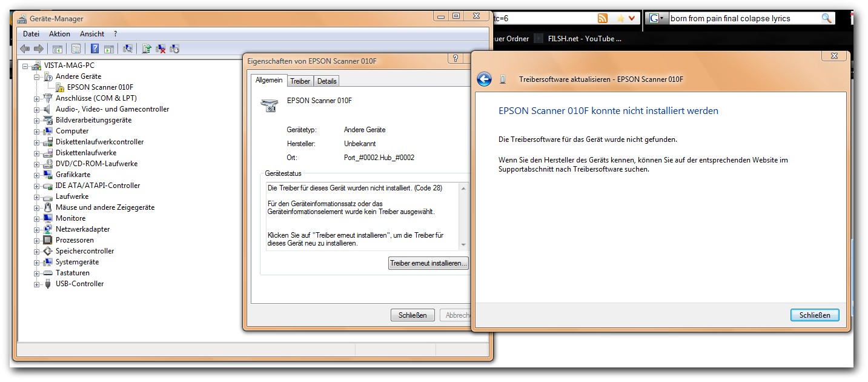Click the VISTA-MAG-PC computer icon in tree
Viewport: 868px width, 382px height.
36,65
